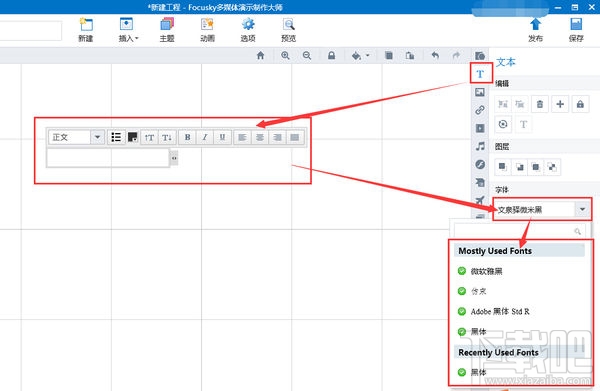The image size is (600, 391).
Task: Click the second 图层 layer order icon
Action: click(519, 167)
